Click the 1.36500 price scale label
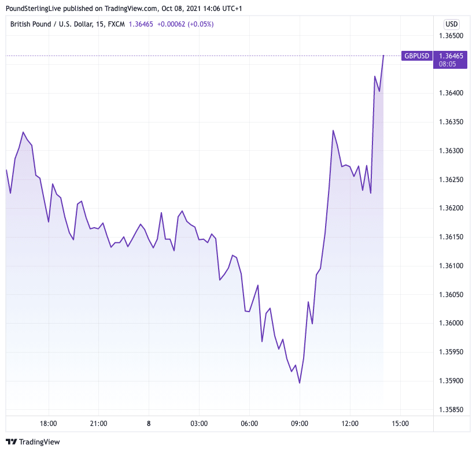Image resolution: width=476 pixels, height=452 pixels. point(451,36)
